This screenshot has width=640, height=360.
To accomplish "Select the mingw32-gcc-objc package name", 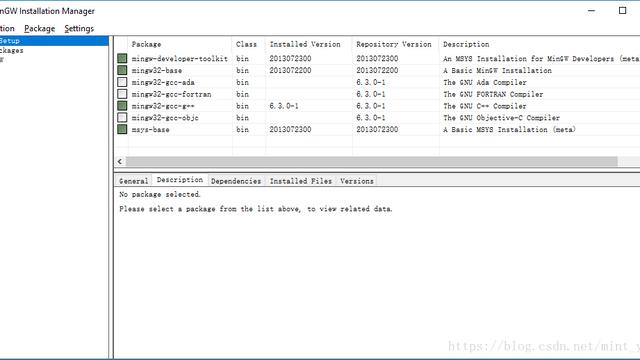I will [x=165, y=118].
